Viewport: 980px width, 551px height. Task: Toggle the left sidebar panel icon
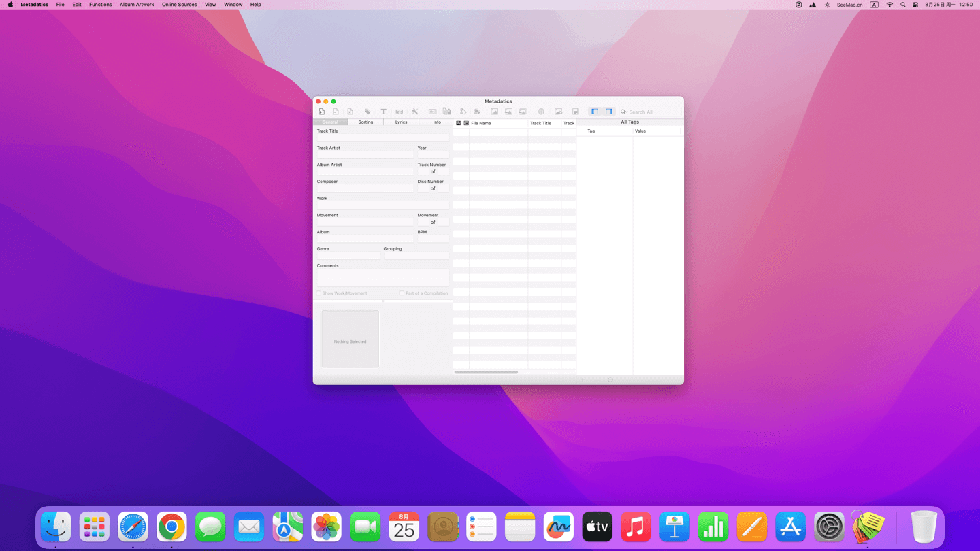595,112
